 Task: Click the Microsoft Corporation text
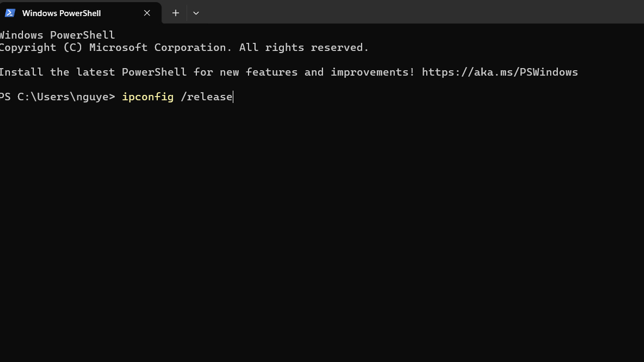click(160, 48)
